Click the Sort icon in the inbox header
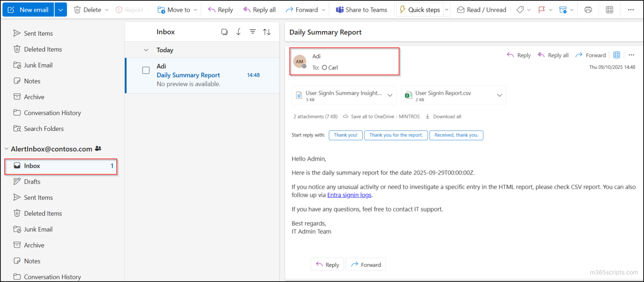The width and height of the screenshot is (644, 282). (x=267, y=31)
